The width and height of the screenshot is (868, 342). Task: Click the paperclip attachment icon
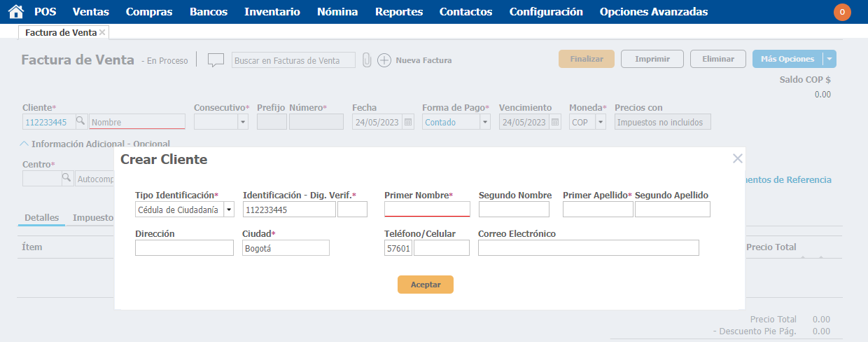coord(366,60)
